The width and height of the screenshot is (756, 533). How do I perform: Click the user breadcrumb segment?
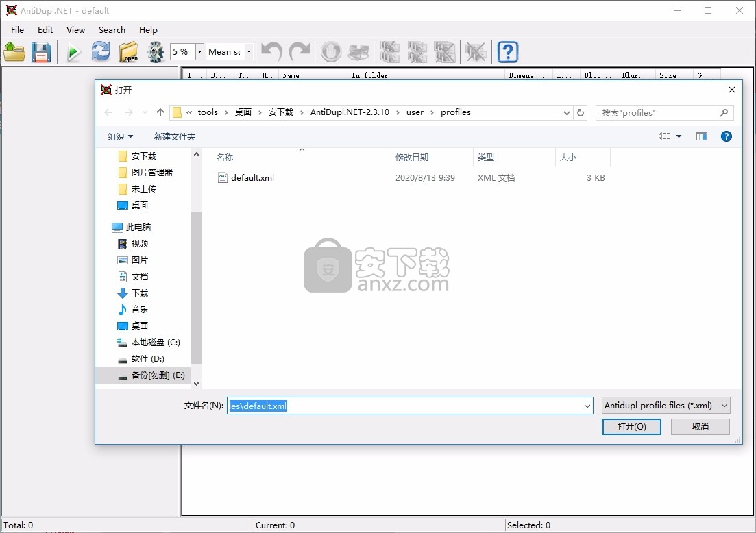(x=415, y=112)
